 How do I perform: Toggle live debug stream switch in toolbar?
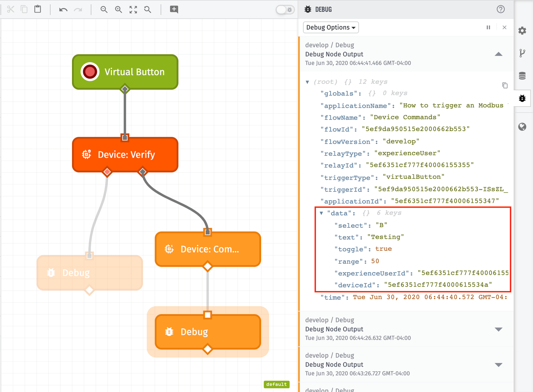285,10
